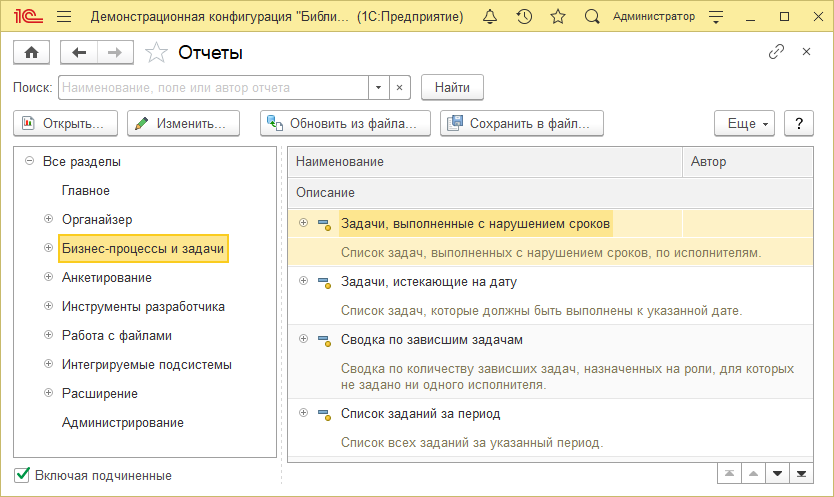Open history clock icon
Screen dimensions: 834x497
pyautogui.click(x=524, y=16)
